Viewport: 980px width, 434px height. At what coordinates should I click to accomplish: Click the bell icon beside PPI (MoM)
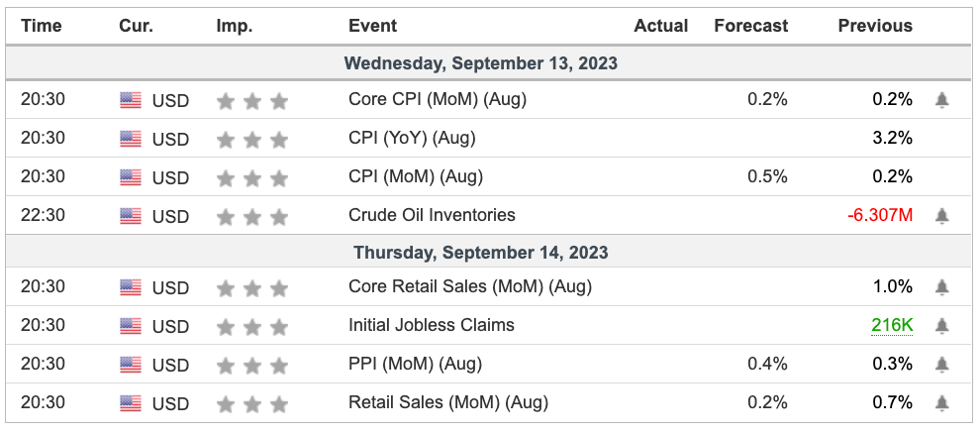click(x=941, y=364)
